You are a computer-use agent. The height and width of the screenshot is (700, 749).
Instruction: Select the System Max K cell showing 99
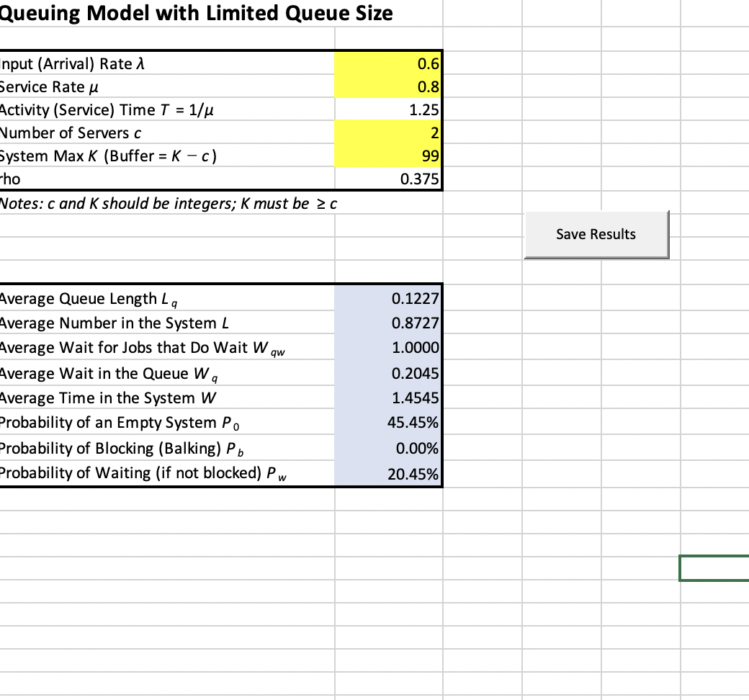coord(389,156)
